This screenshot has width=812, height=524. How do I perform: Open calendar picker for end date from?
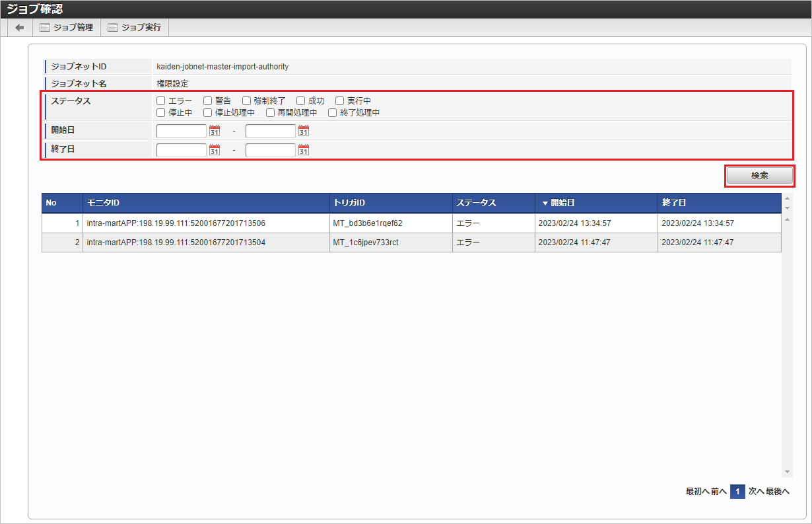pyautogui.click(x=214, y=150)
